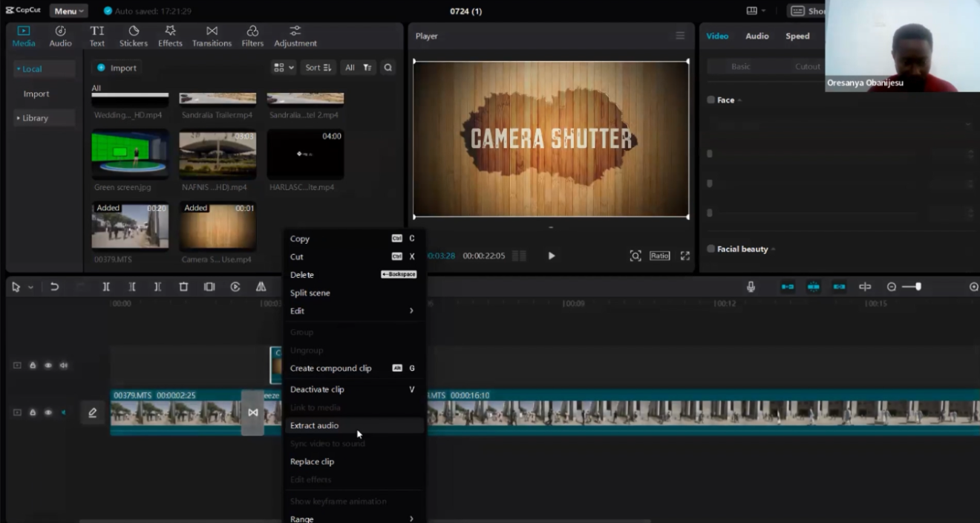Image resolution: width=980 pixels, height=523 pixels.
Task: Choose Delete from the context menu
Action: pos(353,274)
